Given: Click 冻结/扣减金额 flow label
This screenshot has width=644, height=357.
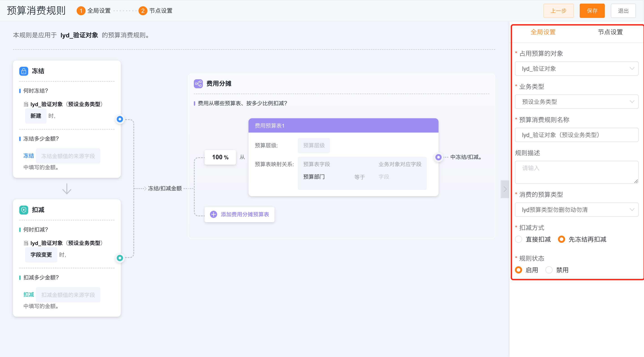Looking at the screenshot, I should (165, 189).
